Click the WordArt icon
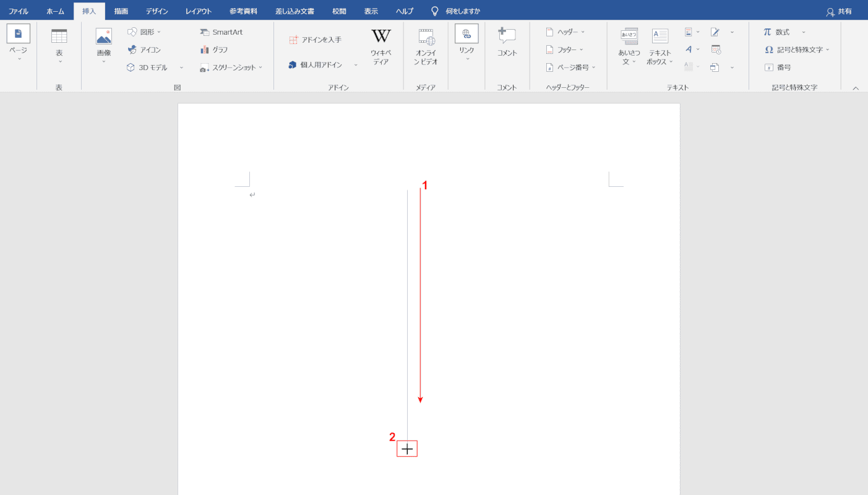 click(x=689, y=49)
